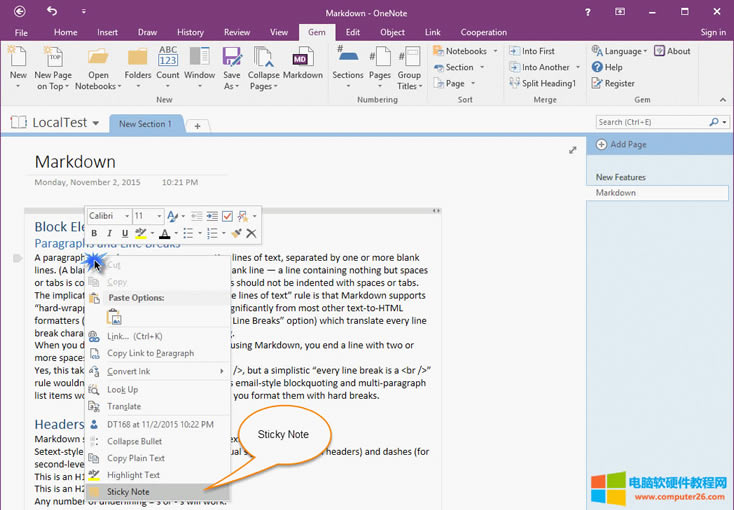Click the Window icon in New group

click(x=199, y=62)
